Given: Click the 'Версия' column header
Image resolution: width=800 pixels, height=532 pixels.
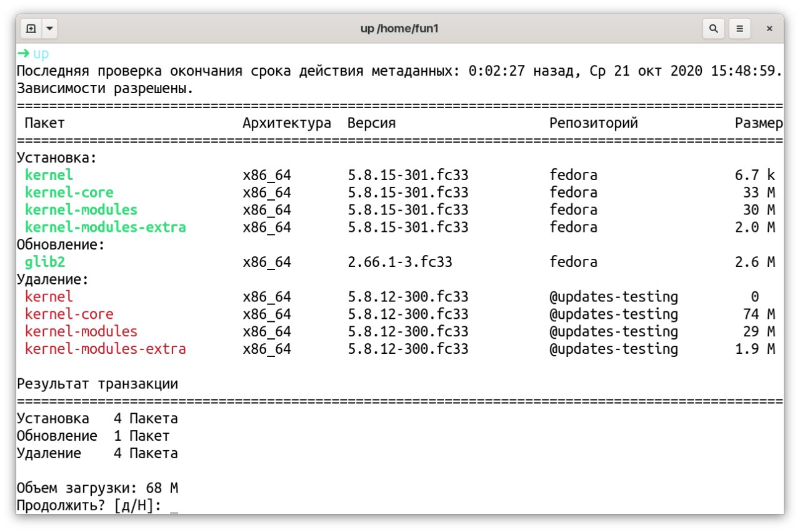Looking at the screenshot, I should pos(372,123).
